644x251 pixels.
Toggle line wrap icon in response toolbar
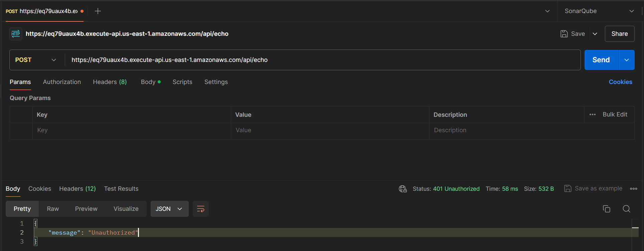coord(201,209)
